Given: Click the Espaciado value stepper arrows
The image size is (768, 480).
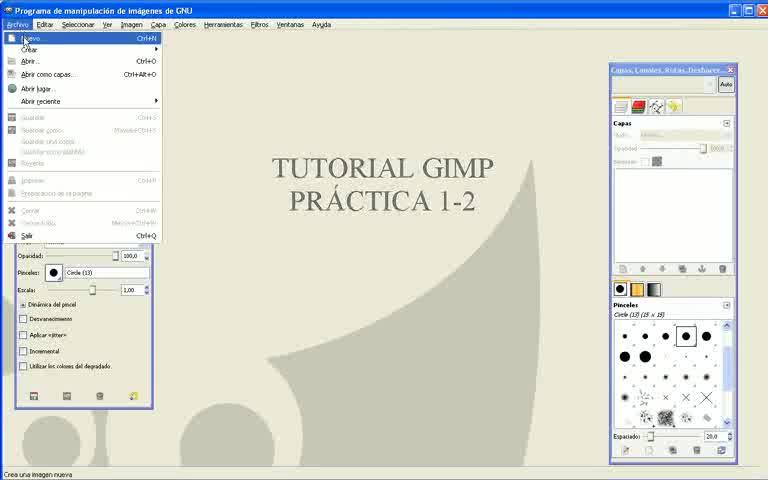Looking at the screenshot, I should pos(730,436).
